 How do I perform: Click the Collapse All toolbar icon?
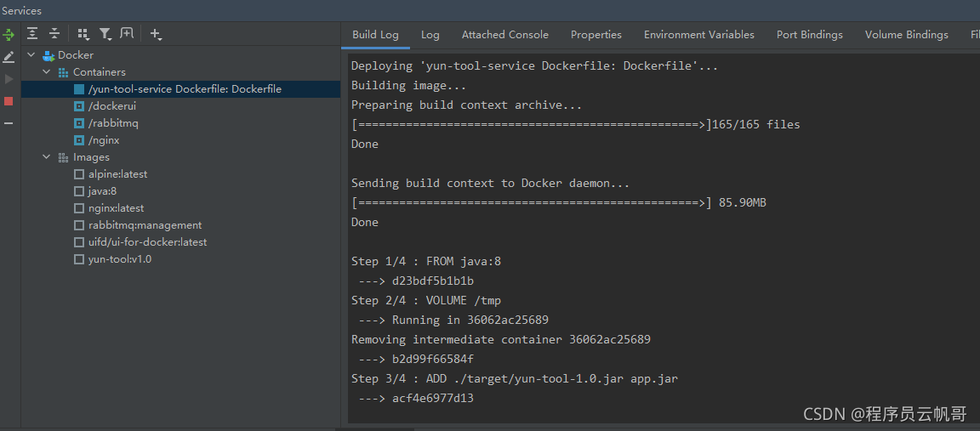point(54,34)
